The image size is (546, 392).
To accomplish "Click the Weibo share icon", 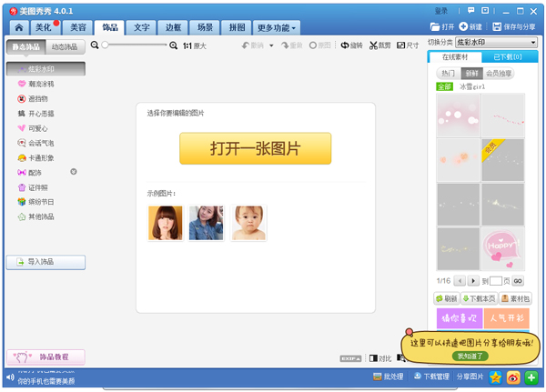I will click(514, 377).
